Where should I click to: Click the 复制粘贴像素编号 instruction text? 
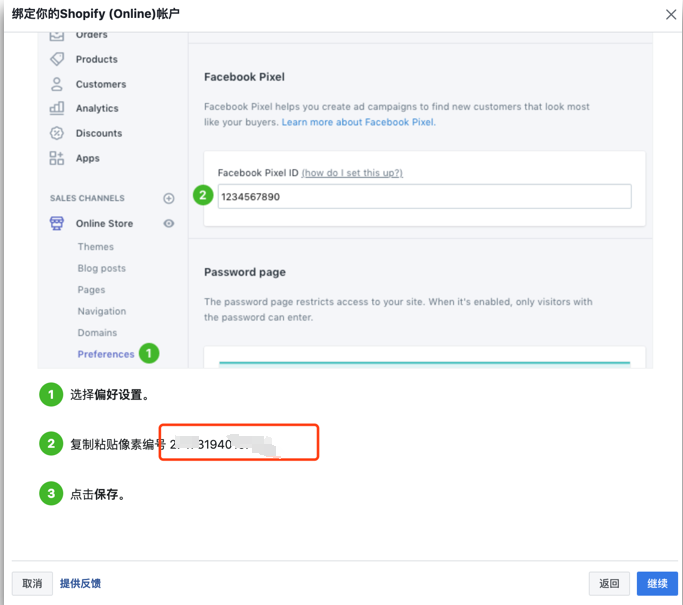118,444
